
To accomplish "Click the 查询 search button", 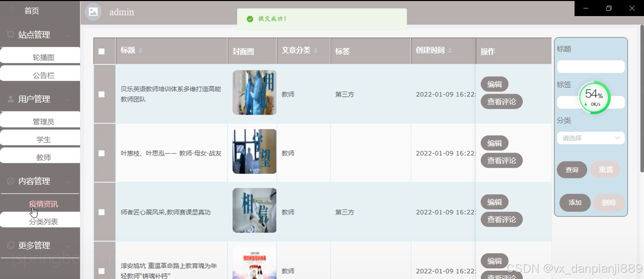I will [x=572, y=170].
